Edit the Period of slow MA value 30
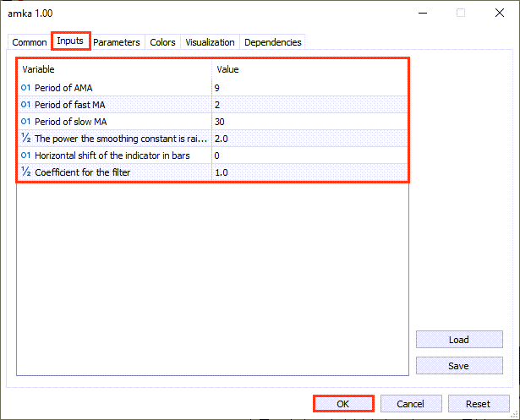This screenshot has height=420, width=520. [x=309, y=121]
